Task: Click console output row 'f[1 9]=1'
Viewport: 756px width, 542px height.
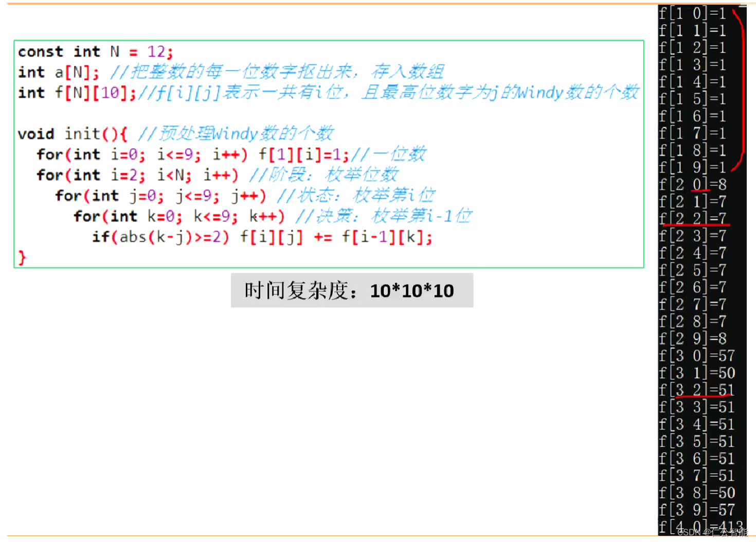Action: coord(693,167)
